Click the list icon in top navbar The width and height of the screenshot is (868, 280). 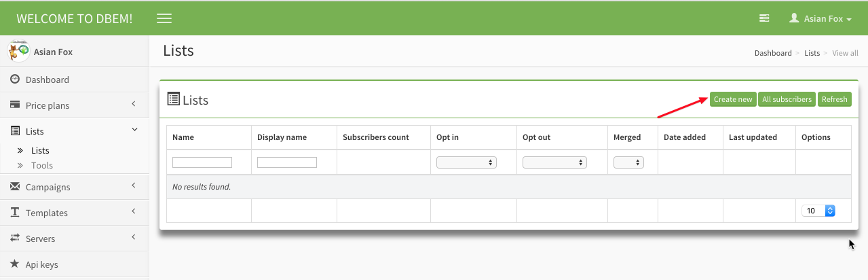tap(764, 18)
